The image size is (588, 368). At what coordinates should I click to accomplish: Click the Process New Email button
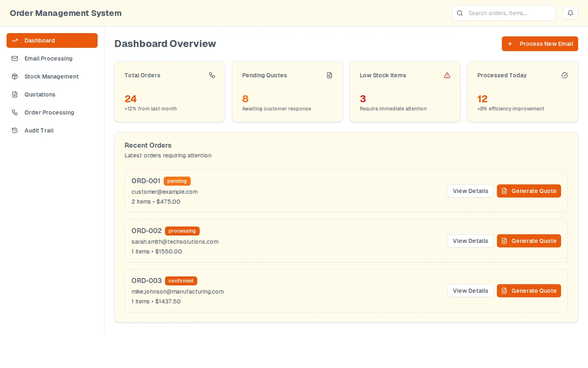(540, 44)
